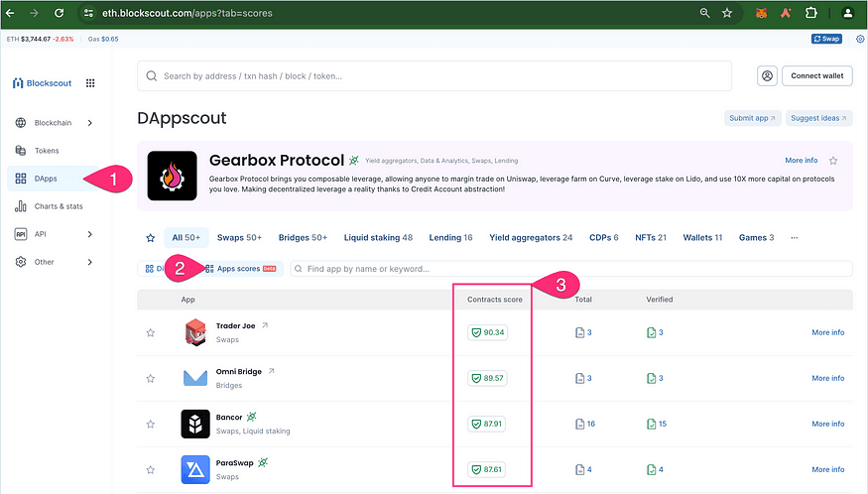Select the NFTs 21 tab
The image size is (868, 494).
coord(651,238)
